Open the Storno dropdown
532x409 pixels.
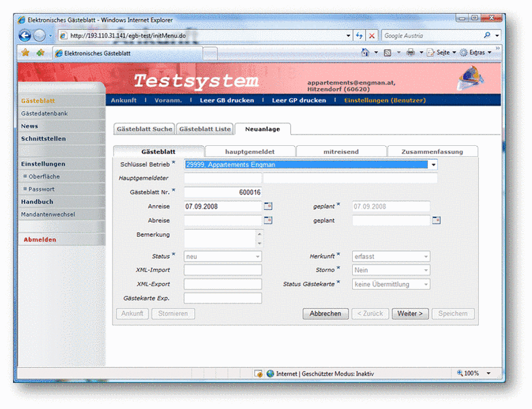pyautogui.click(x=426, y=271)
